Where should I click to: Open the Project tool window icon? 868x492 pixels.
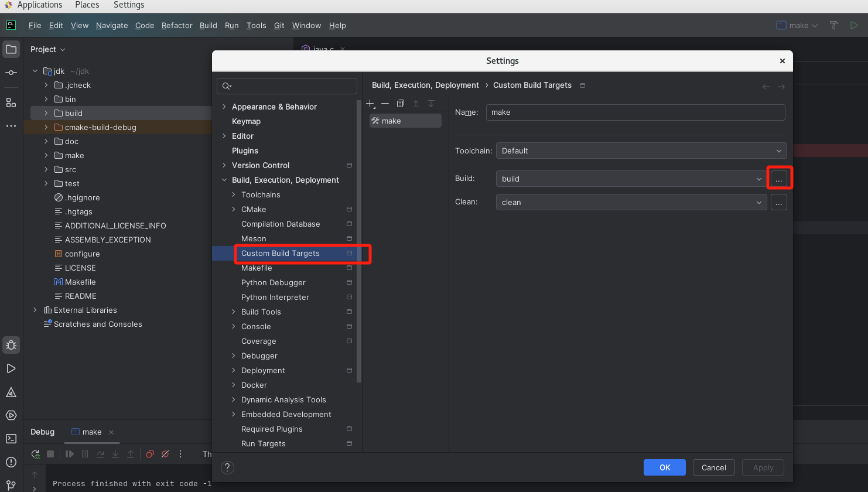point(11,49)
